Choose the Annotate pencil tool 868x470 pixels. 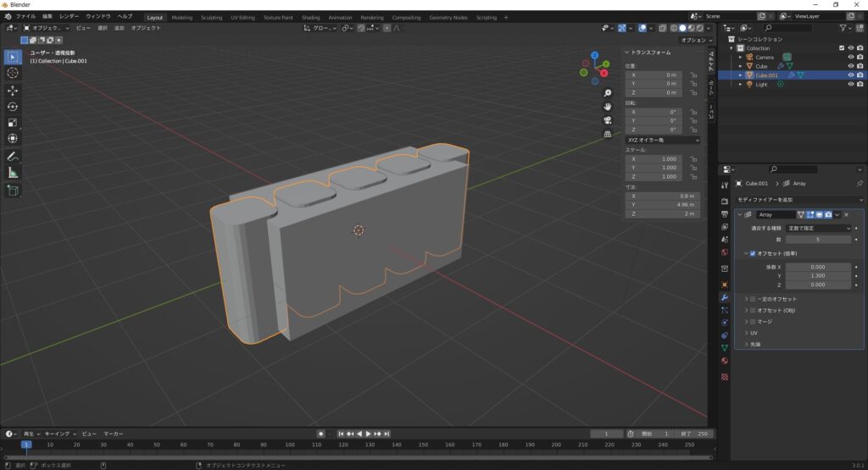click(13, 157)
